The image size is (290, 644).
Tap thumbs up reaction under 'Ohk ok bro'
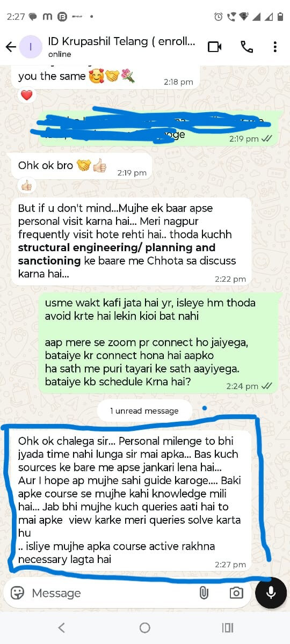click(26, 186)
